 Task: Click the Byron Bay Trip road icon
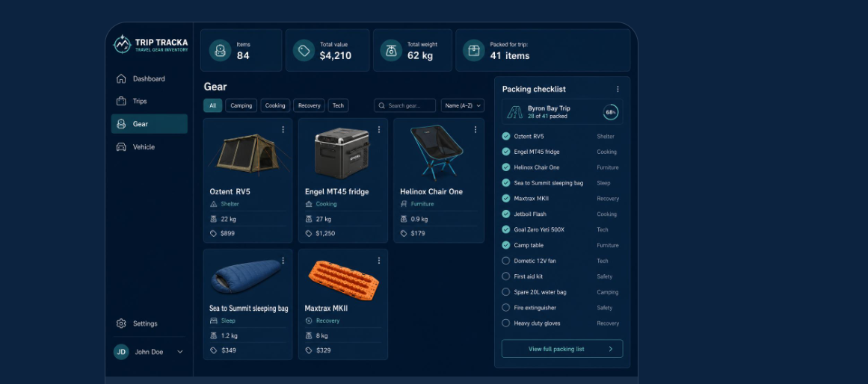pyautogui.click(x=515, y=112)
